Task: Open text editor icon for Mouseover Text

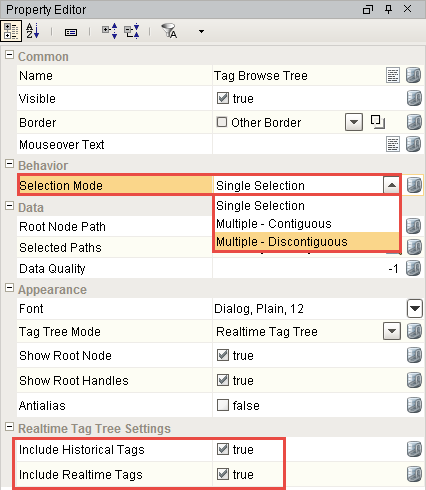Action: [393, 145]
